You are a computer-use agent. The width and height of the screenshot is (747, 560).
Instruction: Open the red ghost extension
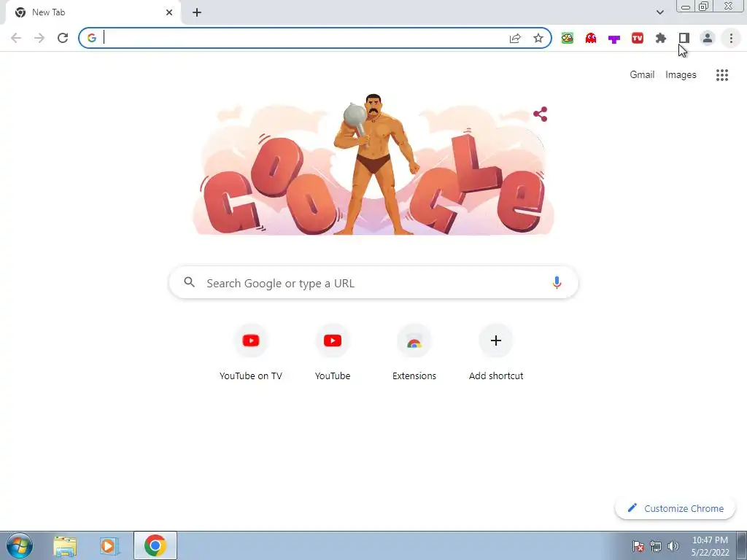coord(591,38)
